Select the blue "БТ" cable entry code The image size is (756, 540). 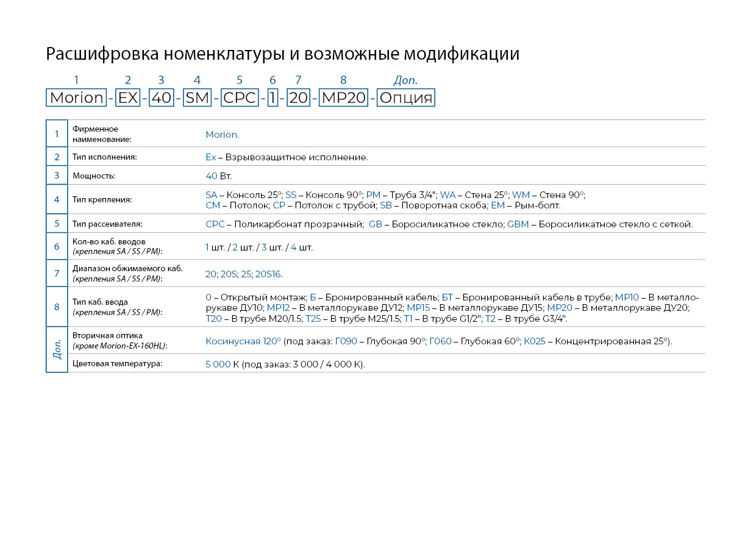pyautogui.click(x=448, y=297)
